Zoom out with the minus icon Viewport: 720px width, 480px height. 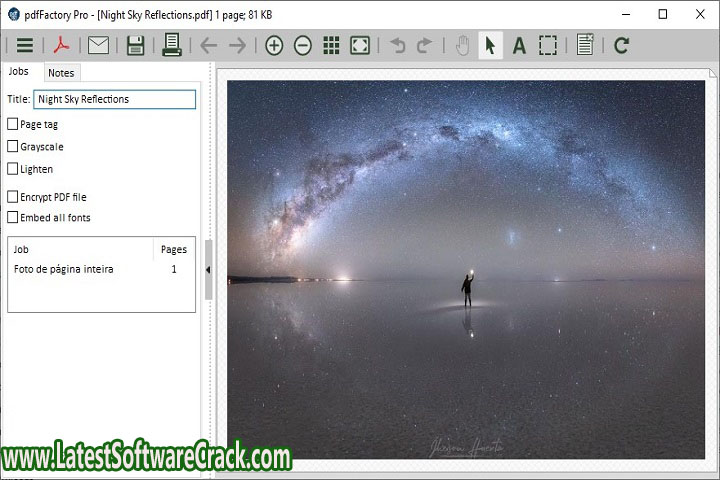click(x=302, y=45)
